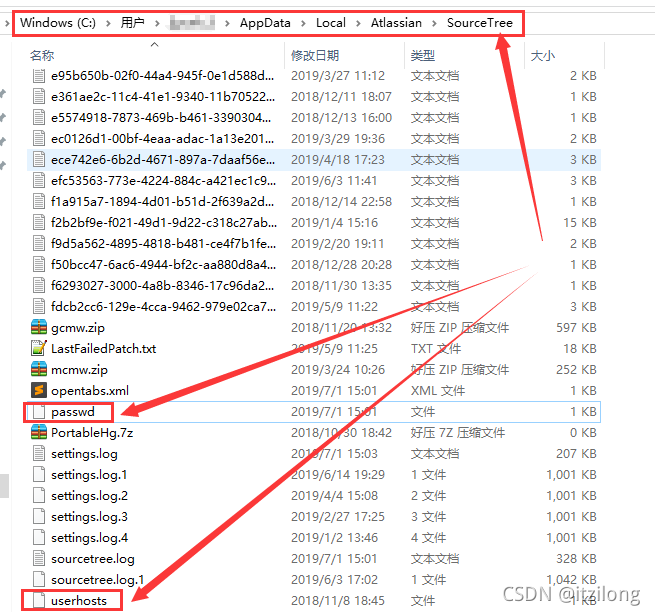Screen dimensions: 655x615
Task: Select the passwd file name
Action: (73, 412)
